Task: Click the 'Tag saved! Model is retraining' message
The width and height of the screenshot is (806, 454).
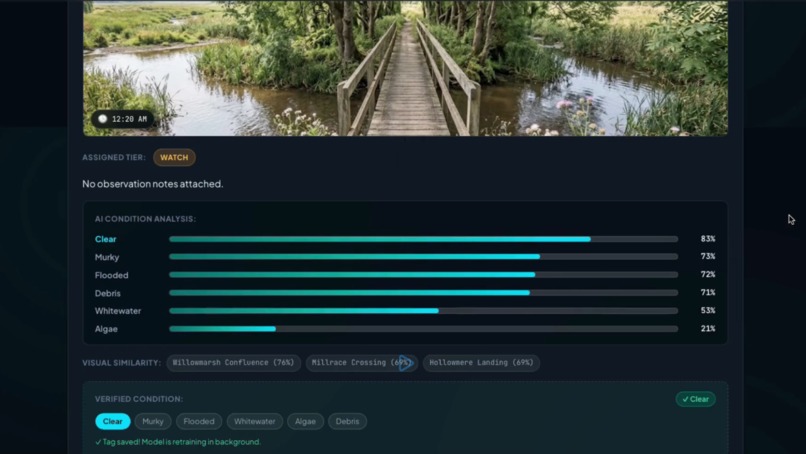Action: [178, 442]
